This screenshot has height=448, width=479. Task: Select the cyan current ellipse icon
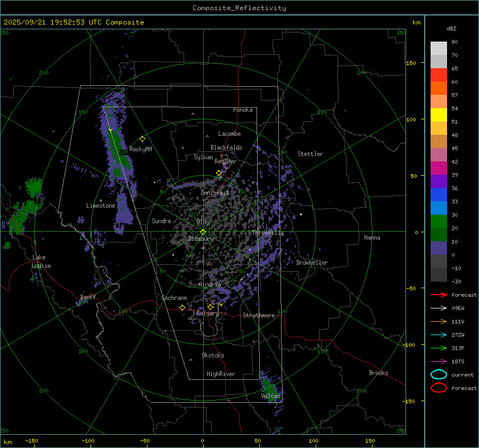coord(439,374)
